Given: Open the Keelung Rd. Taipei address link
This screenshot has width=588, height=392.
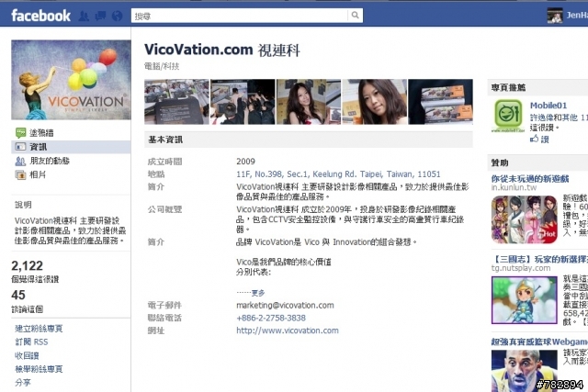Looking at the screenshot, I should pos(338,174).
